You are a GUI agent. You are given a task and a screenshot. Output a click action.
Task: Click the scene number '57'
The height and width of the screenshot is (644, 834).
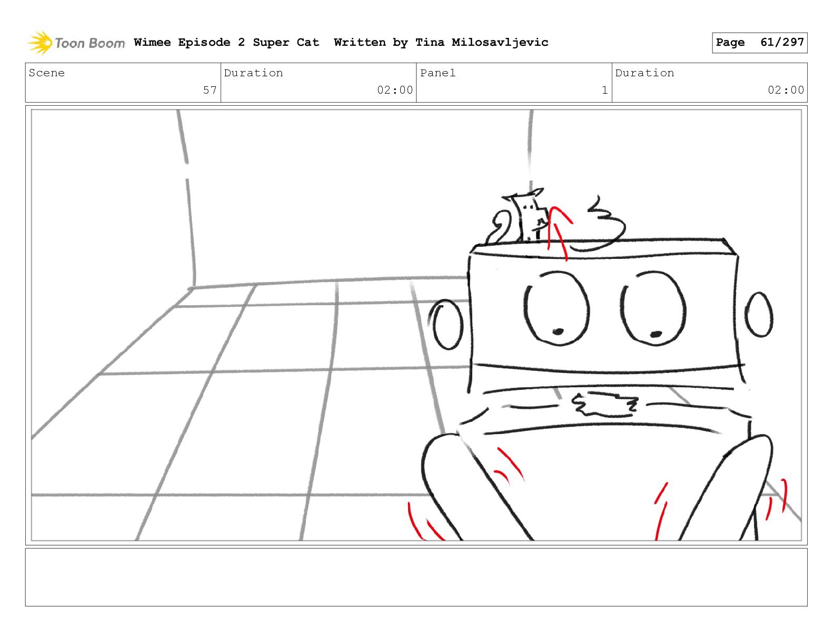(210, 90)
